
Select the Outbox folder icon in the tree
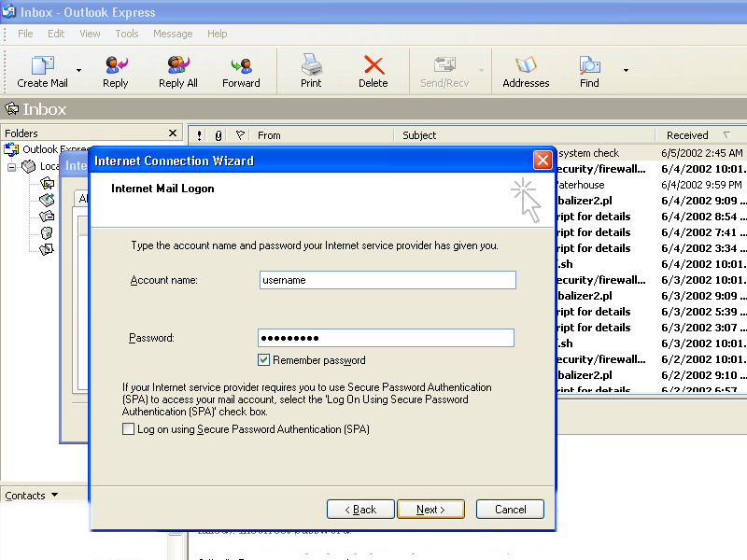point(47,200)
